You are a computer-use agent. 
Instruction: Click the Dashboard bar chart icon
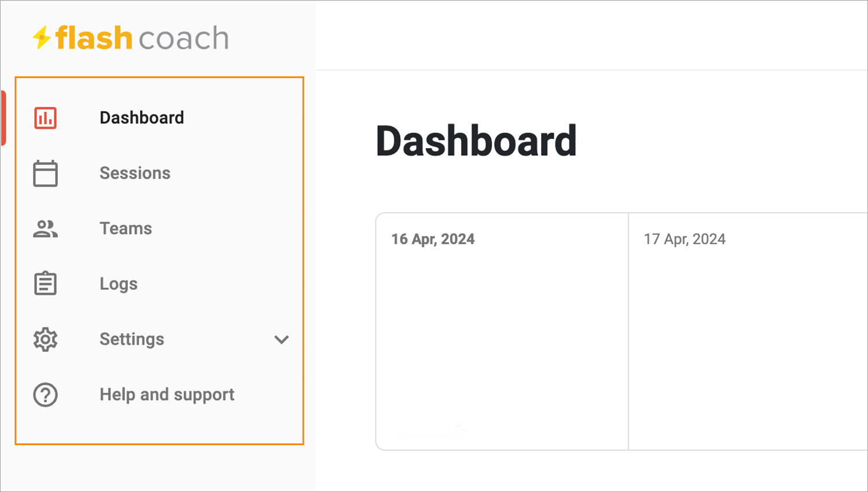coord(45,118)
